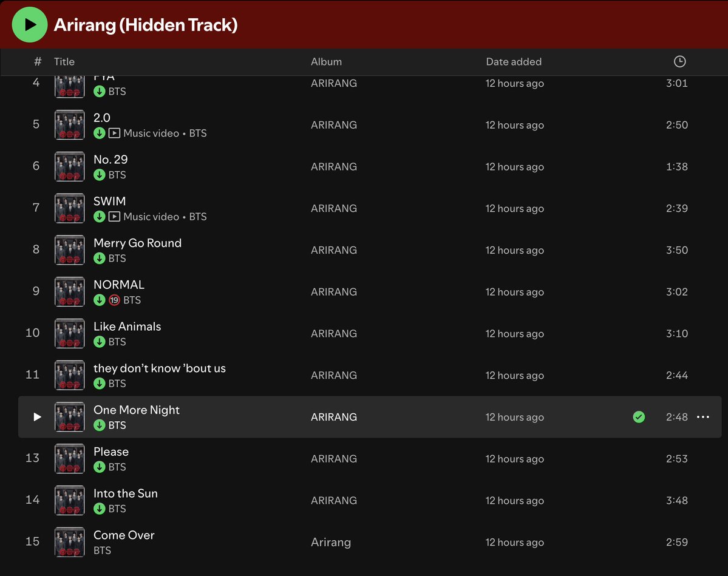Image resolution: width=728 pixels, height=576 pixels.
Task: Click track number 14 for Into the Sun
Action: tap(33, 500)
